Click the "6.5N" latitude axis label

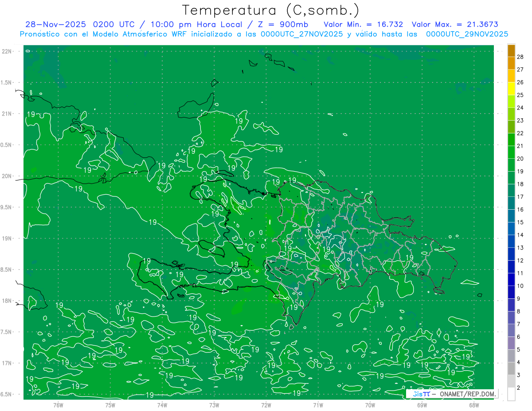7,394
